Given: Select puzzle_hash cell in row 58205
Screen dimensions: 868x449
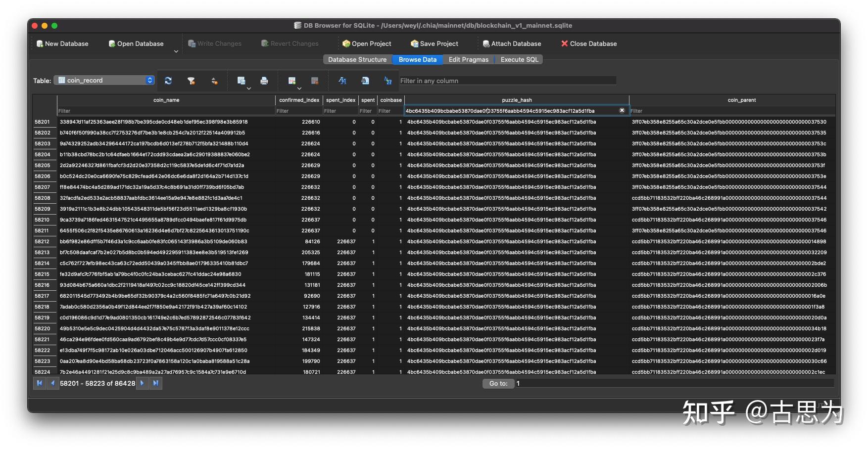Looking at the screenshot, I should [517, 165].
